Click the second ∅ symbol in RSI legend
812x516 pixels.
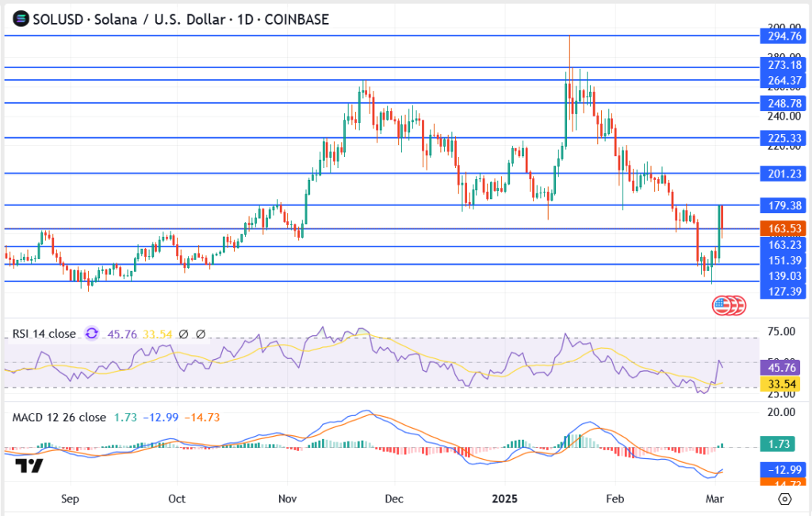(201, 334)
